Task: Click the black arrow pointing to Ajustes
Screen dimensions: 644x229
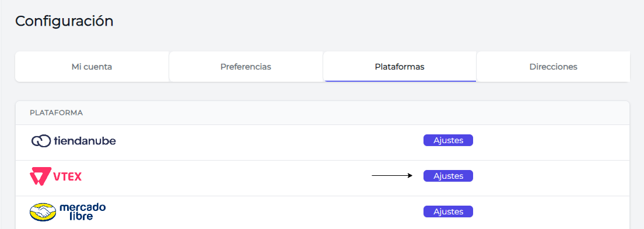Action: [x=392, y=176]
